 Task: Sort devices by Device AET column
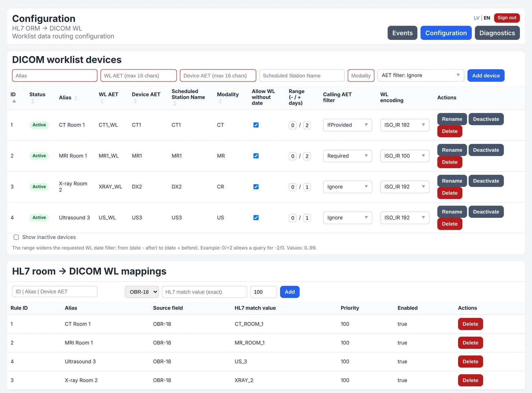click(x=135, y=101)
